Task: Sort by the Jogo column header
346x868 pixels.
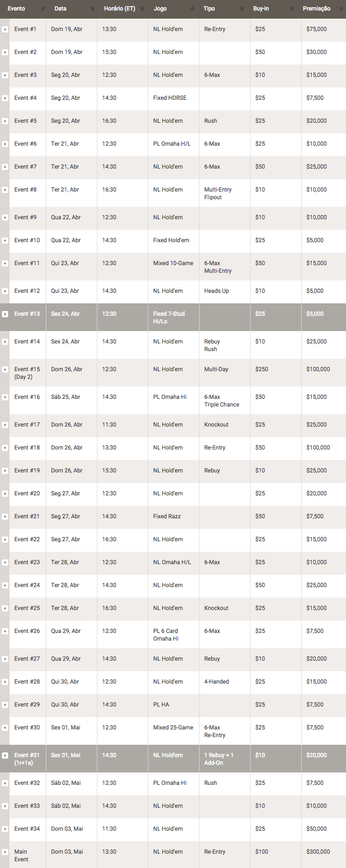Action: [174, 9]
